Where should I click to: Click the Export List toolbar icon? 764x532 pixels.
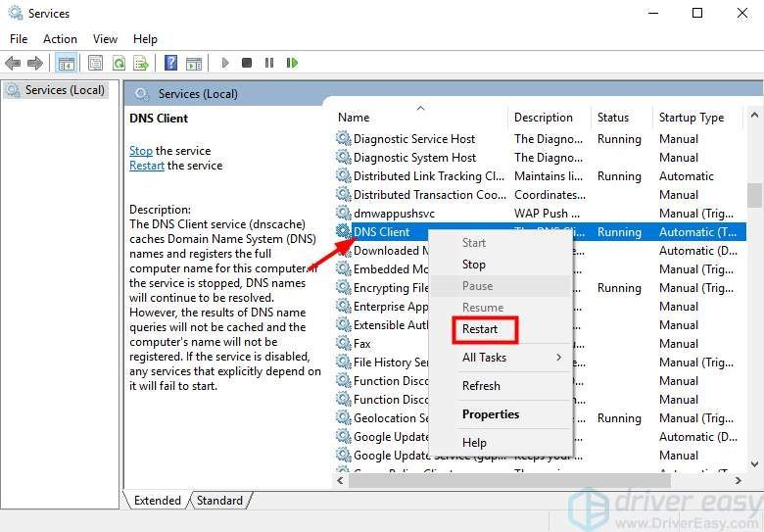tap(141, 63)
